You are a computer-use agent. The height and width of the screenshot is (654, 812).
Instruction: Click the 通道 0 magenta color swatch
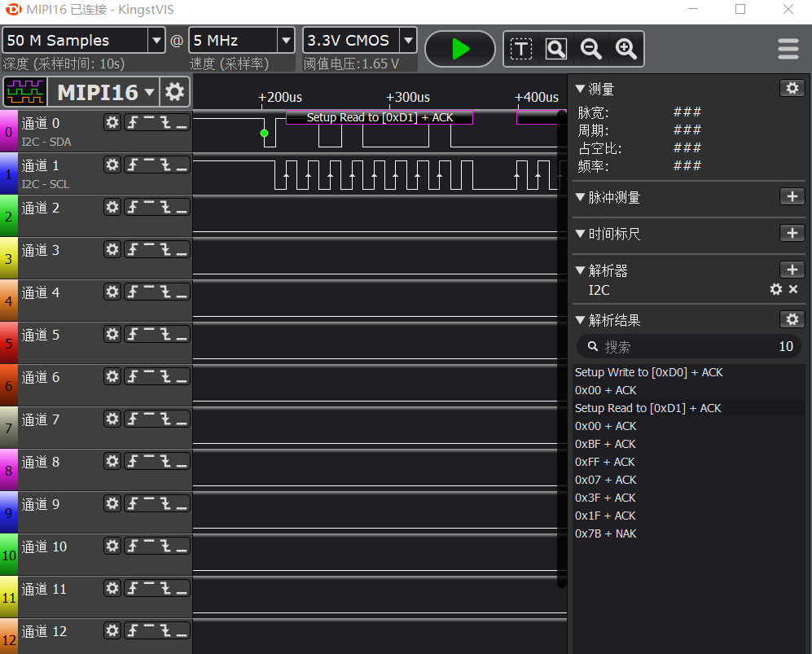(9, 131)
